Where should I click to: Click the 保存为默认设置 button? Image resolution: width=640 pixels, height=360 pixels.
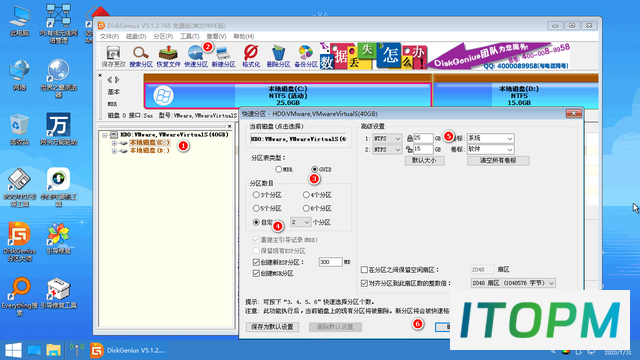pyautogui.click(x=272, y=327)
